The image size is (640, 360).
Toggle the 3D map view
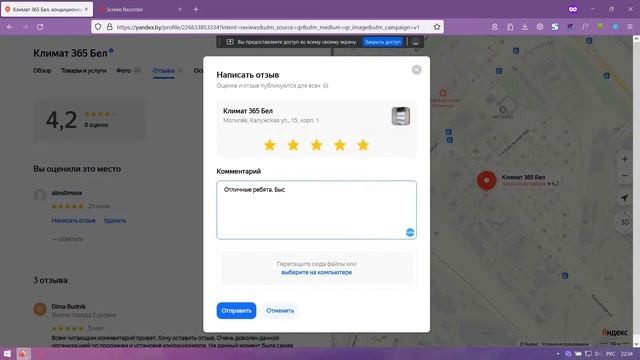624,222
